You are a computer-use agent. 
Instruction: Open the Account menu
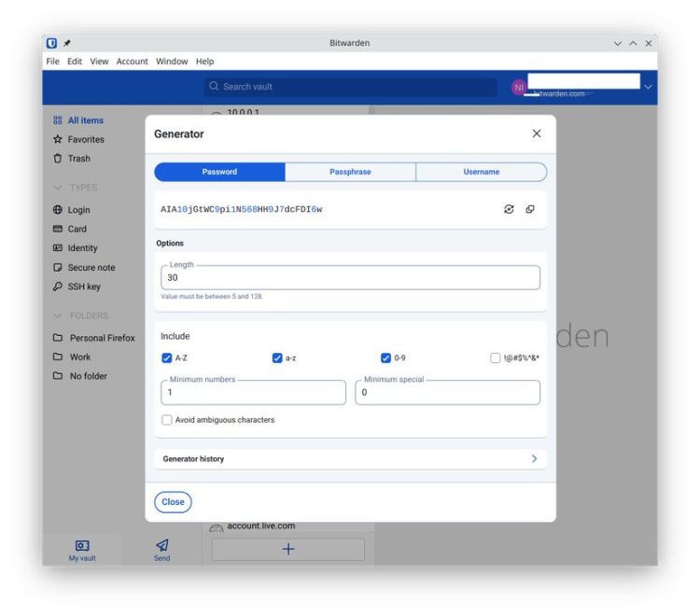(x=132, y=62)
